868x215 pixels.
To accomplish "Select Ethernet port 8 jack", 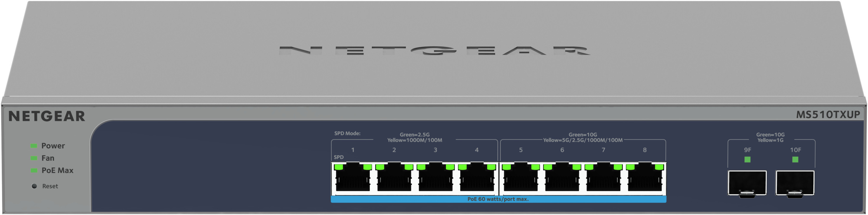I will (645, 178).
